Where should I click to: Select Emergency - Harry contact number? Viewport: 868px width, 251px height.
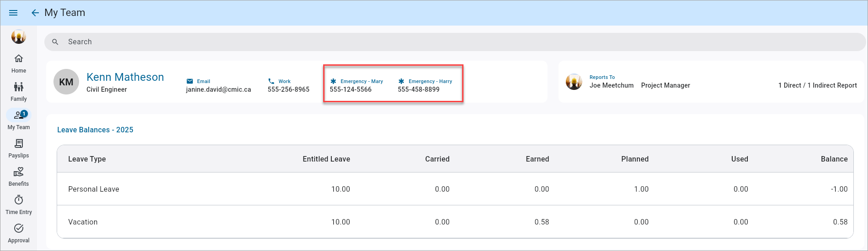419,89
